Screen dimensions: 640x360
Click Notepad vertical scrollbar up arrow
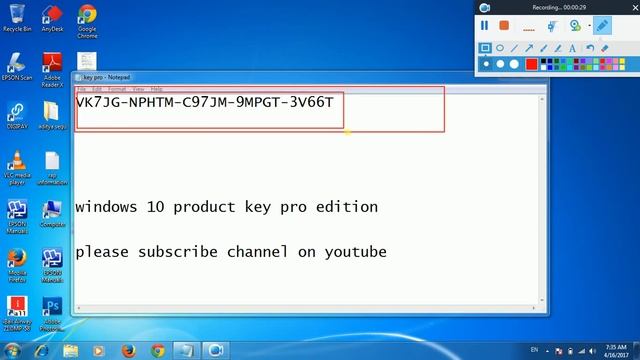point(542,99)
